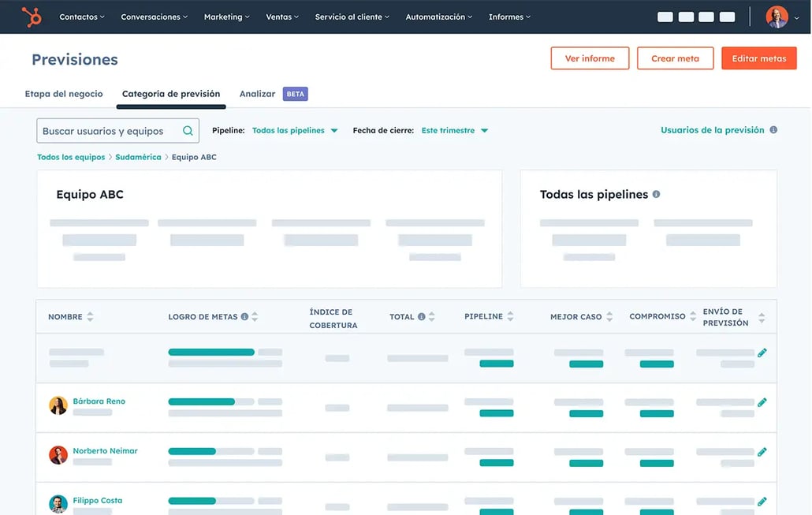Expand the Contactos navigation menu
Screen dimensions: 812x515
tap(82, 17)
